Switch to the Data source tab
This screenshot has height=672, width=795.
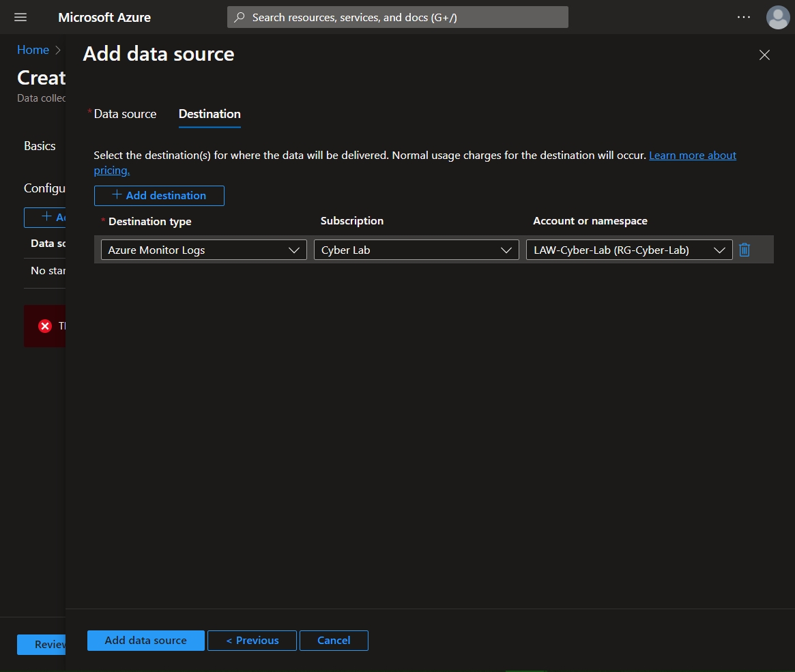coord(125,114)
